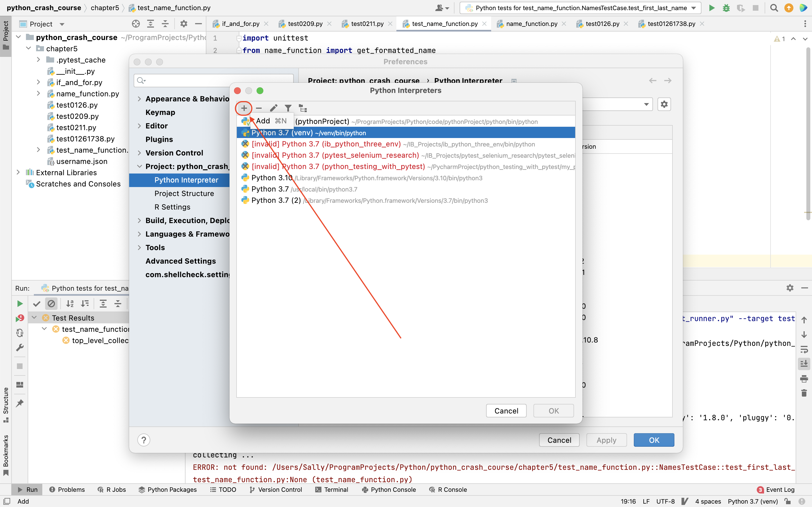Click the Show interpreter paths tree icon

[303, 108]
